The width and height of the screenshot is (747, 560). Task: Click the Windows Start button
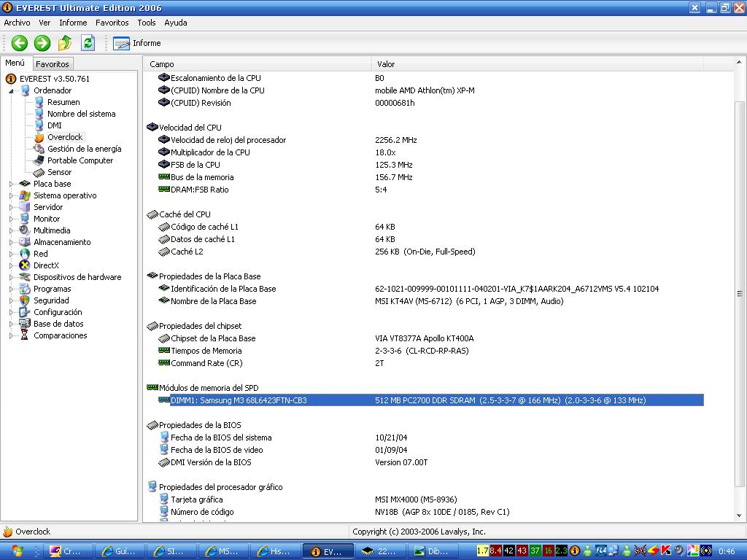coord(18,551)
